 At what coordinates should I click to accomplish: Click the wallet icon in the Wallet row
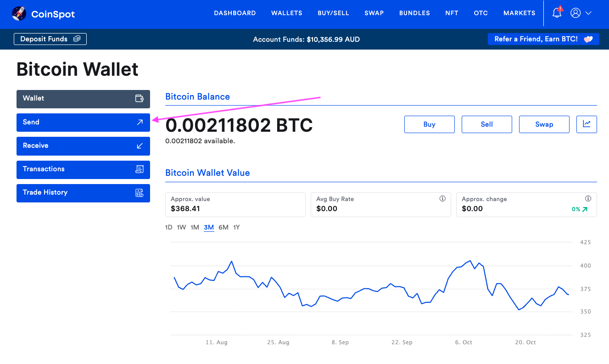click(x=140, y=98)
